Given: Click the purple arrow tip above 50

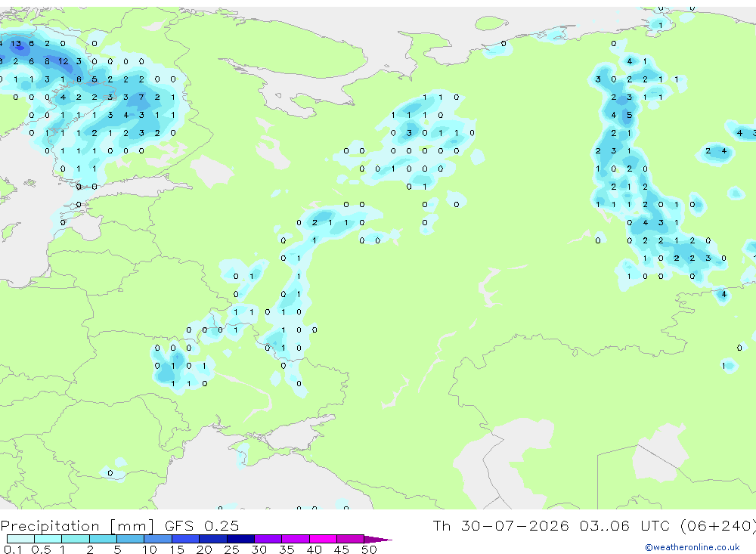Looking at the screenshot, I should coord(377,539).
